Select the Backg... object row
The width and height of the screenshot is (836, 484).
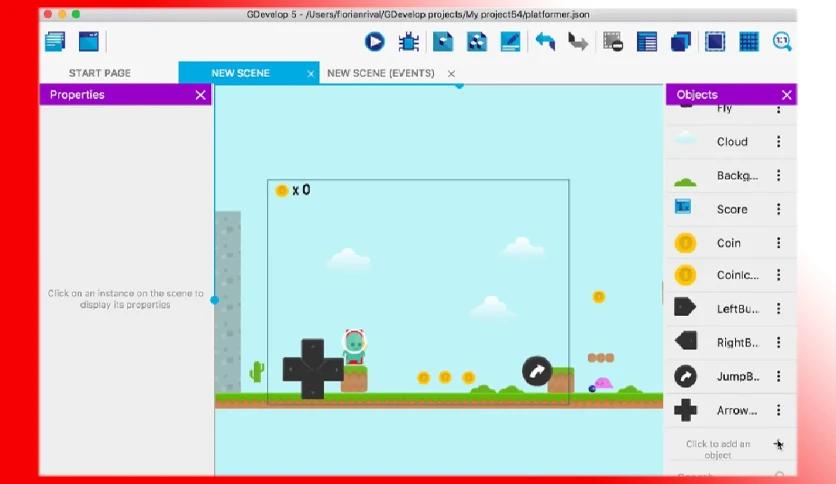(x=731, y=175)
